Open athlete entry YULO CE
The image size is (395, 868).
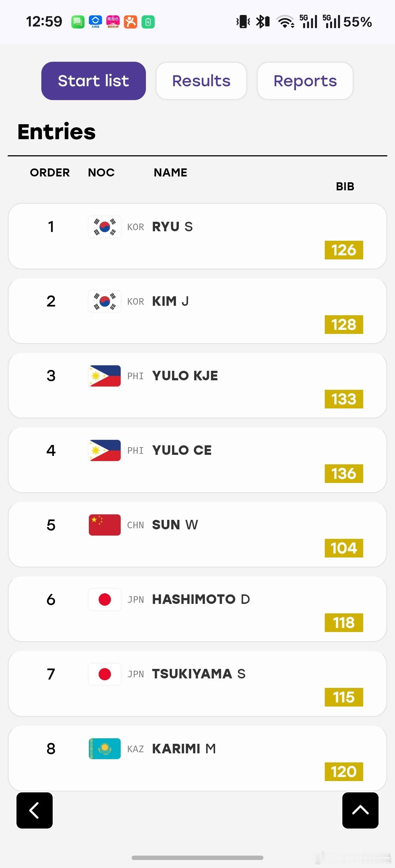[x=197, y=460]
